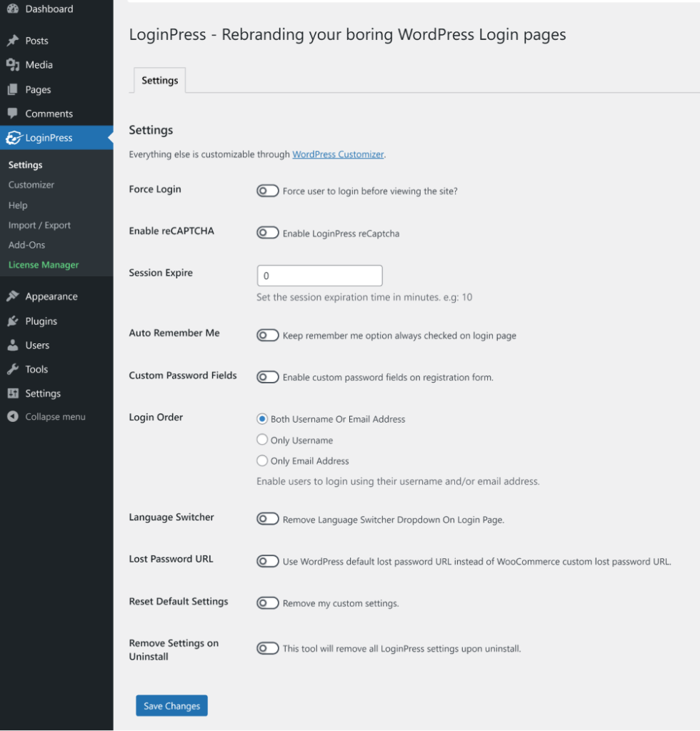Click 'Force user to login before viewing the site?' label
The width and height of the screenshot is (700, 731).
pos(370,191)
